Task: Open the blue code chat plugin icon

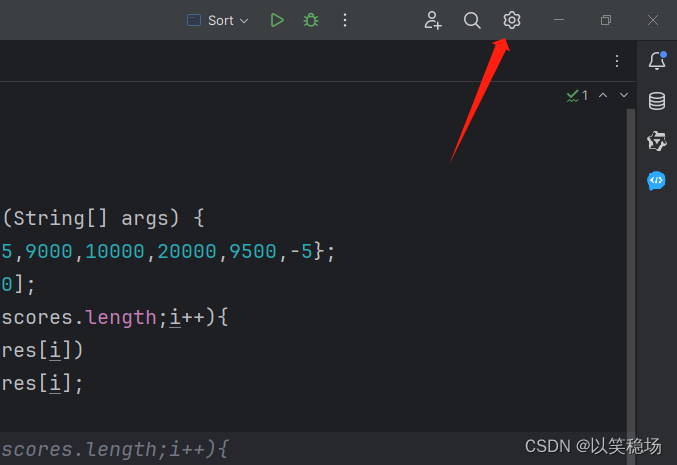Action: 656,180
